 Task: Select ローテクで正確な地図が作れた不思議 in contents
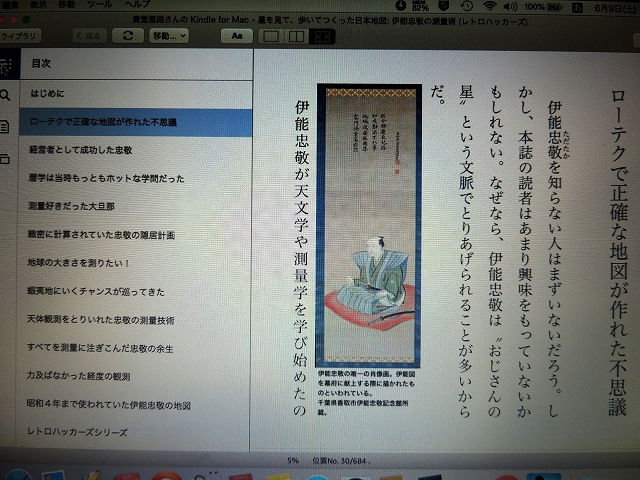click(136, 122)
